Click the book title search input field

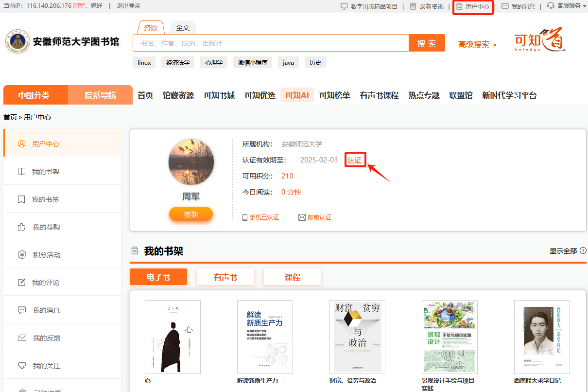(271, 43)
